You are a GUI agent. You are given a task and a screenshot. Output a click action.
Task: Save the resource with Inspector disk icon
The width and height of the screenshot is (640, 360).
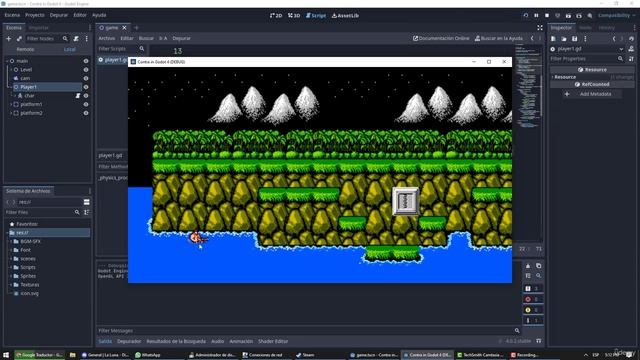coord(574,38)
